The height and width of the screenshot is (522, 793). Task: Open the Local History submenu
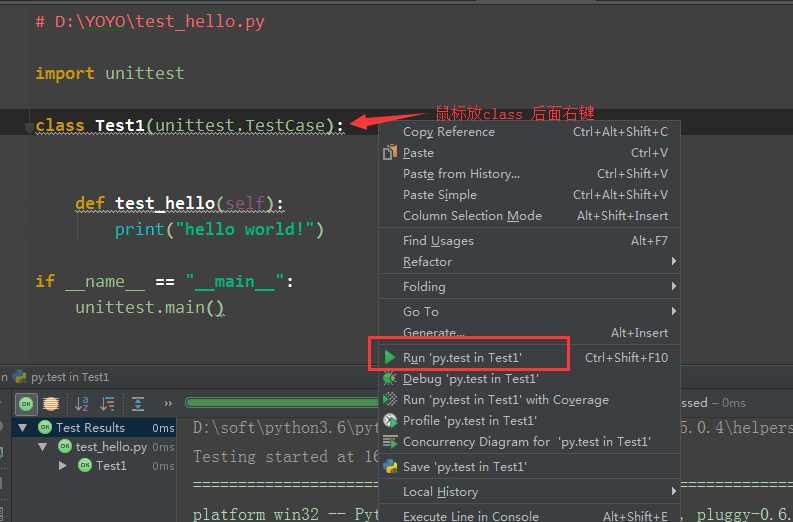tap(530, 491)
